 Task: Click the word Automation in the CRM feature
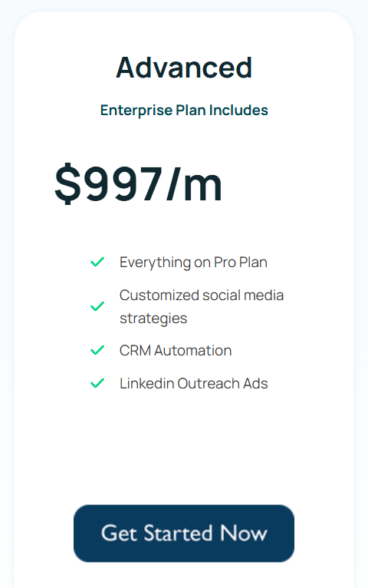192,350
